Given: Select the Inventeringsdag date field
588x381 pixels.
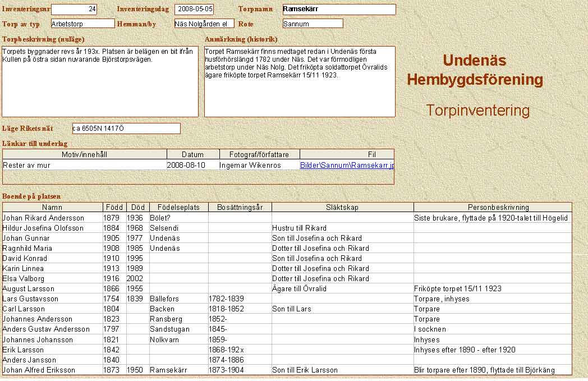Looking at the screenshot, I should [194, 9].
